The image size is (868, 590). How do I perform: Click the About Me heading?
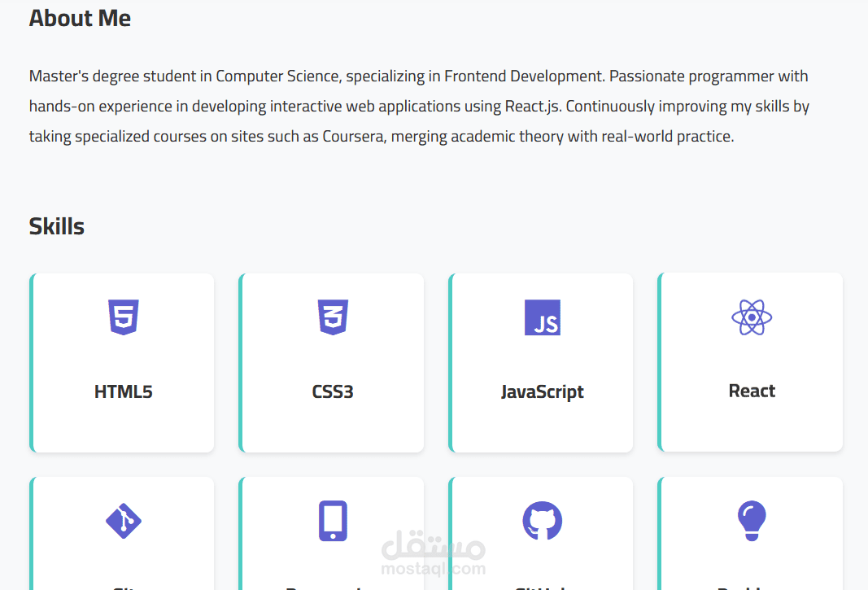(80, 18)
